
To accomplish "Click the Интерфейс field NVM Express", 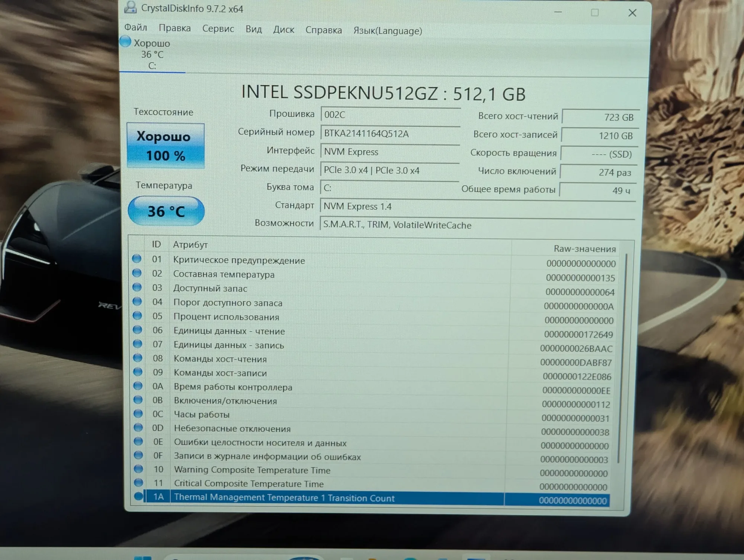I will tap(390, 152).
